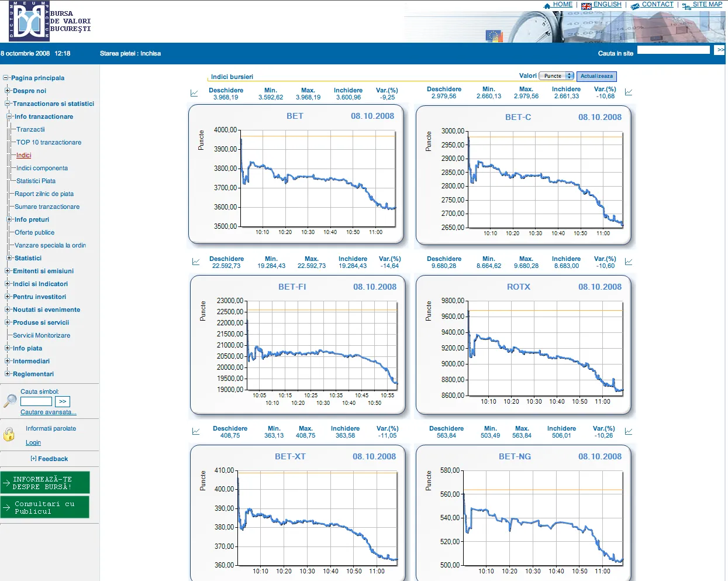The width and height of the screenshot is (728, 581).
Task: Click the chart icon beside BET Deschidere
Action: tap(194, 93)
